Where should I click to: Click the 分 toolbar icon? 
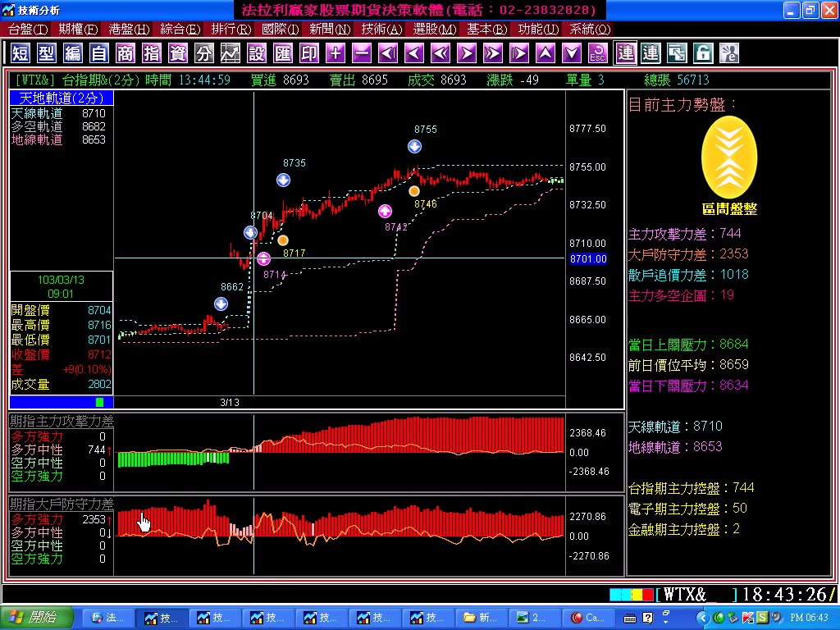(204, 53)
